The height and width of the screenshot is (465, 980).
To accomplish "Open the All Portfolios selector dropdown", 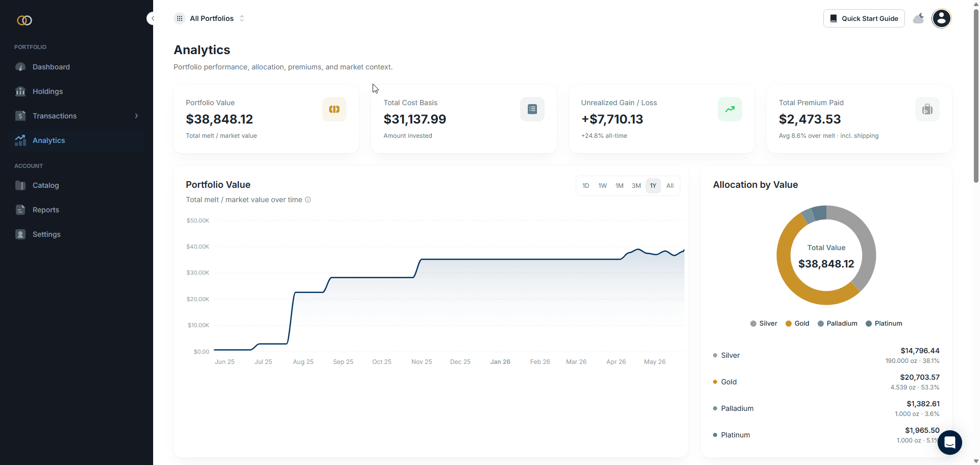I will click(210, 18).
